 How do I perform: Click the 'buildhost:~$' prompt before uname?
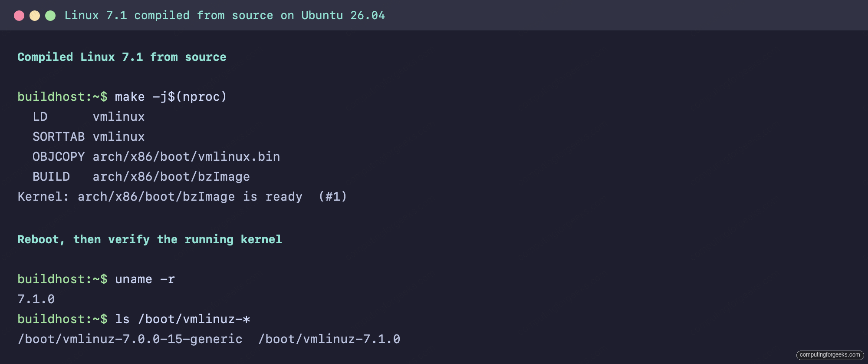(x=62, y=279)
